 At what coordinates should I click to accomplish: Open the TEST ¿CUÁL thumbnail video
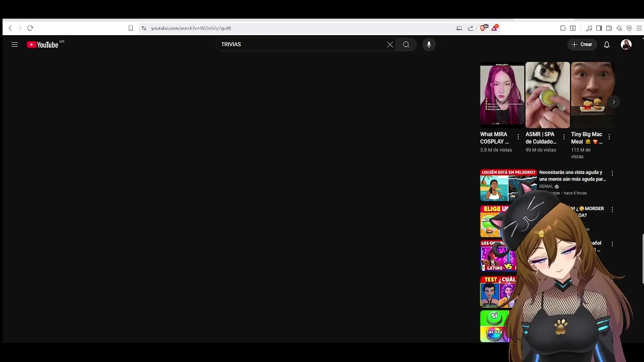[x=497, y=292]
